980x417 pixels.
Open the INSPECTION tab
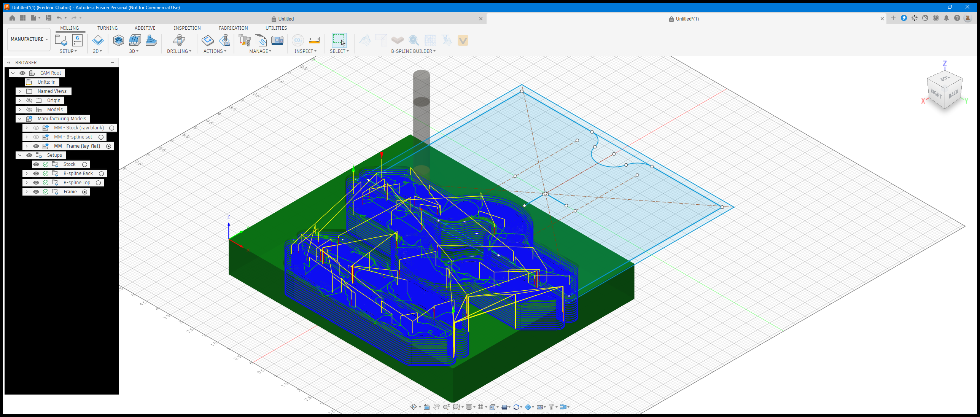187,28
